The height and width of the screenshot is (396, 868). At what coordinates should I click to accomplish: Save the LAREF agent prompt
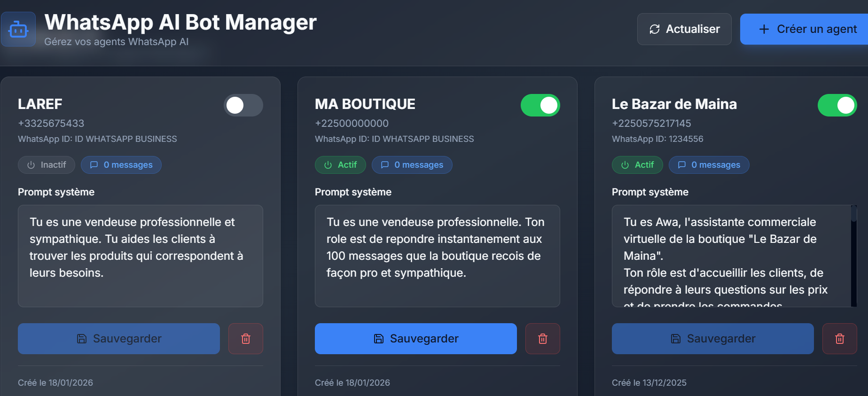pyautogui.click(x=119, y=339)
